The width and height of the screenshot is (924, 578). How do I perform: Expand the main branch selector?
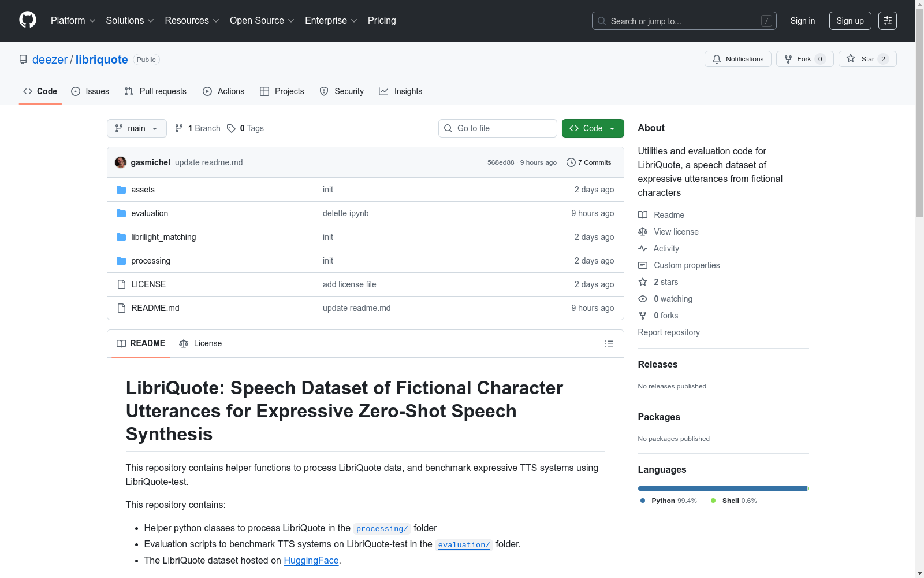pyautogui.click(x=137, y=128)
